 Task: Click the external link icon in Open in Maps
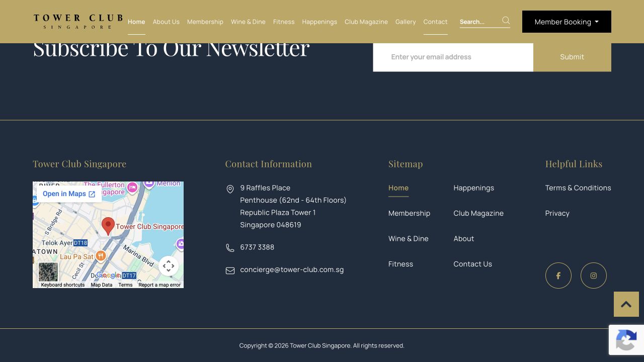coord(92,194)
